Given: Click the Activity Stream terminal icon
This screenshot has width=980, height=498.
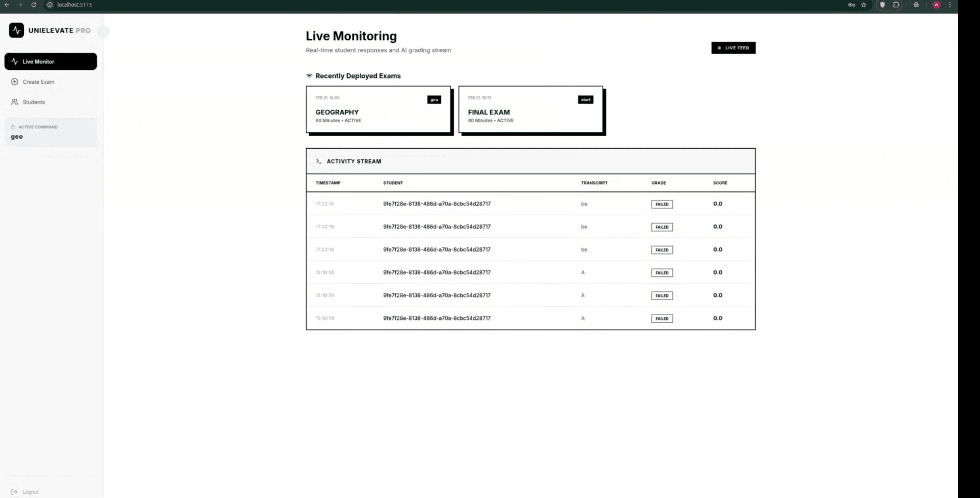Looking at the screenshot, I should 318,161.
